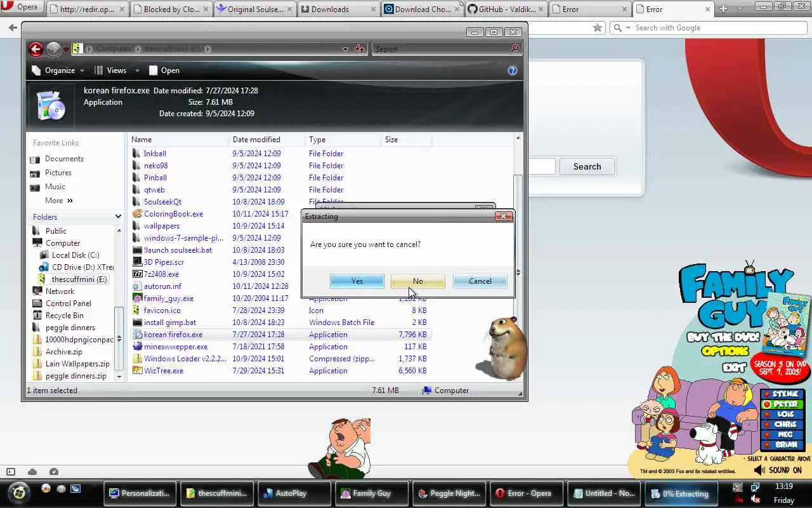Open recent pages dropdown next to forward button
Screen dimensions: 812x508
point(66,50)
